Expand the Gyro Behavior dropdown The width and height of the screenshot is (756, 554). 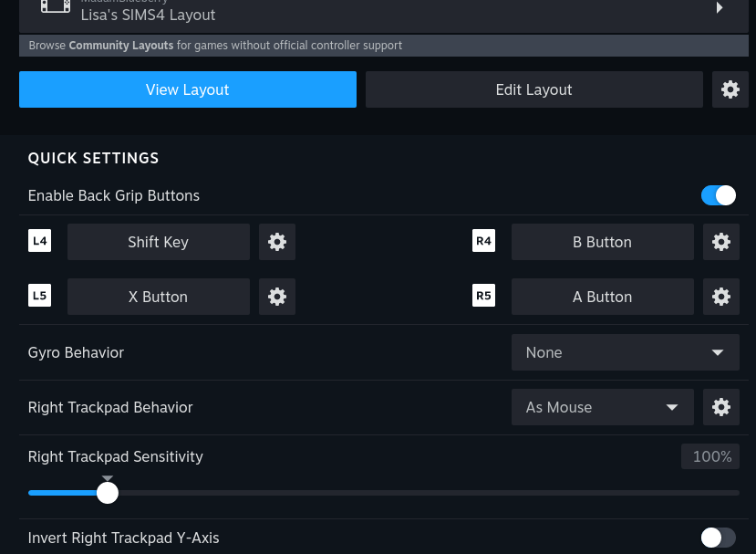pos(625,352)
